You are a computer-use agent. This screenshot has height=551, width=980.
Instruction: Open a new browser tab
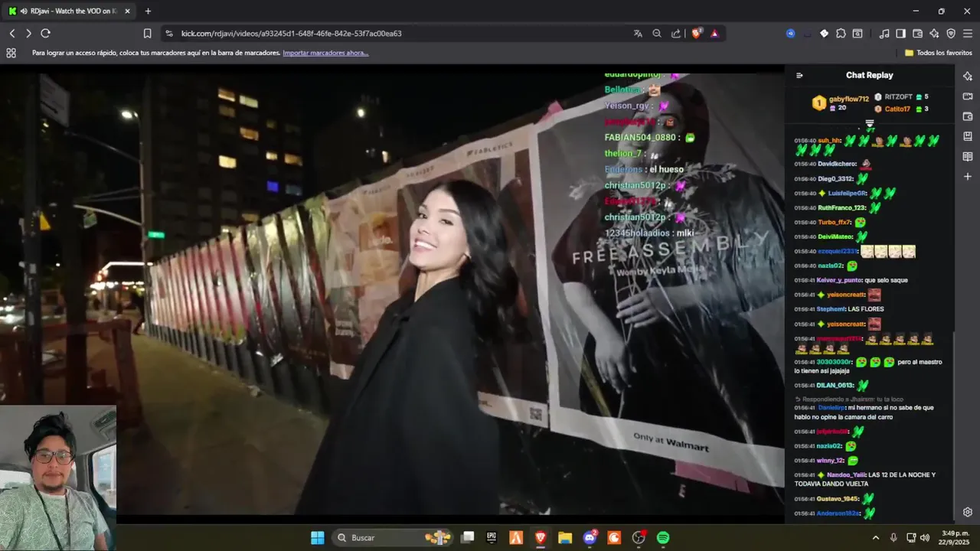click(148, 11)
